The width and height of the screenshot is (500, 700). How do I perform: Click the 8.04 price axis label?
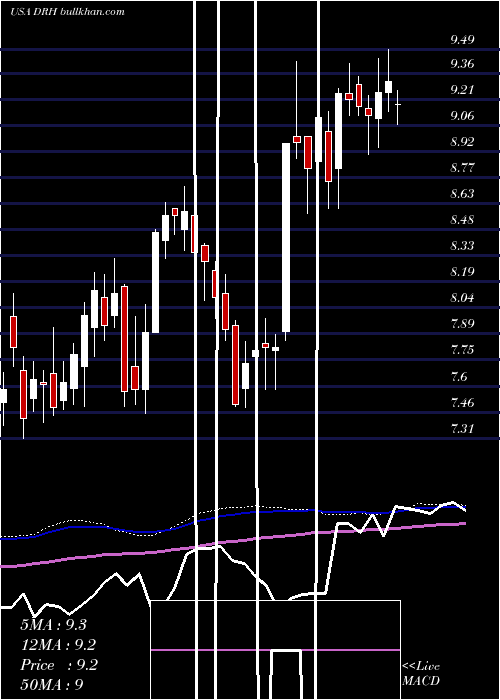(x=462, y=297)
